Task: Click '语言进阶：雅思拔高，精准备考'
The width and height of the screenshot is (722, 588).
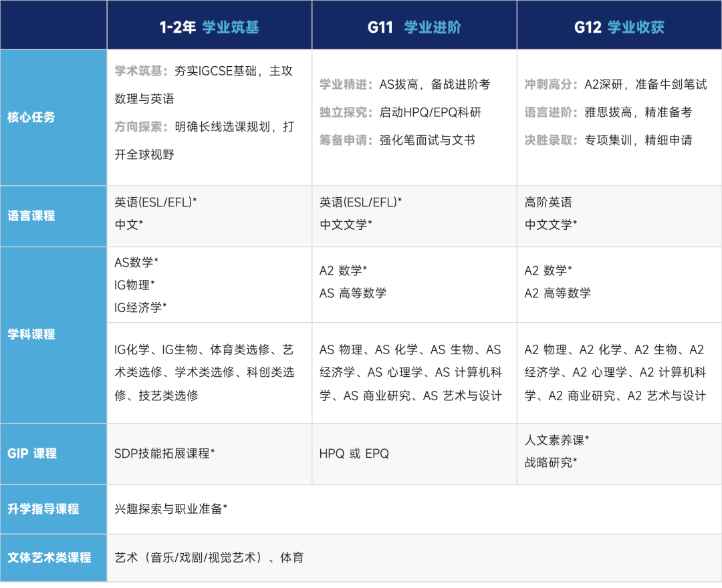Action: [x=608, y=112]
